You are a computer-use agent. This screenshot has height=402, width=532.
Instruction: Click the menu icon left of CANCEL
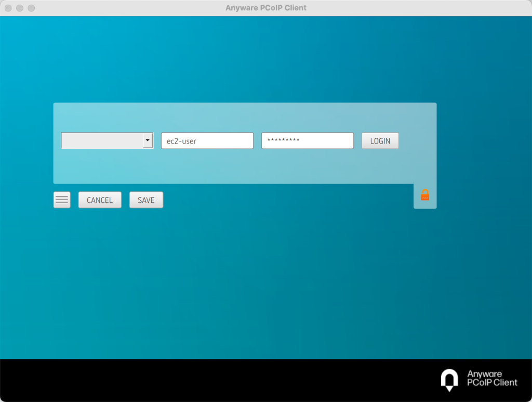click(61, 200)
